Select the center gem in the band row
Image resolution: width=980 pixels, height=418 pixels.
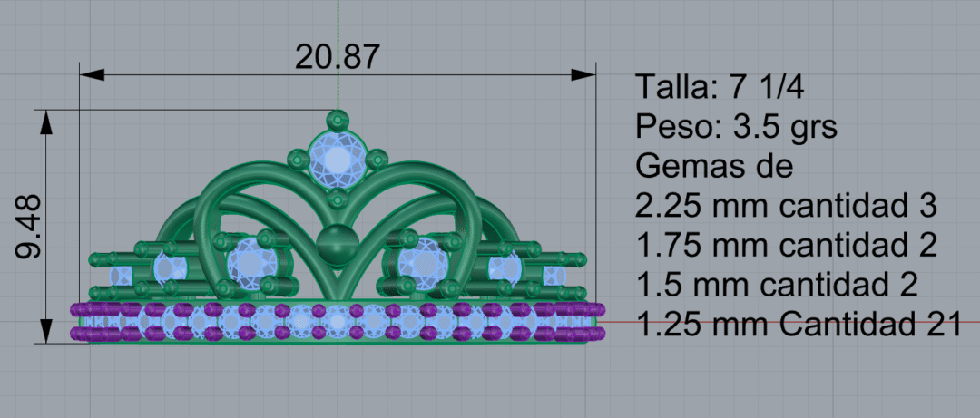click(338, 320)
